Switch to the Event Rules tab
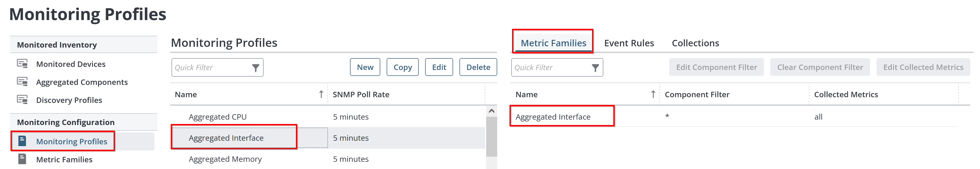Image resolution: width=980 pixels, height=169 pixels. [x=629, y=43]
